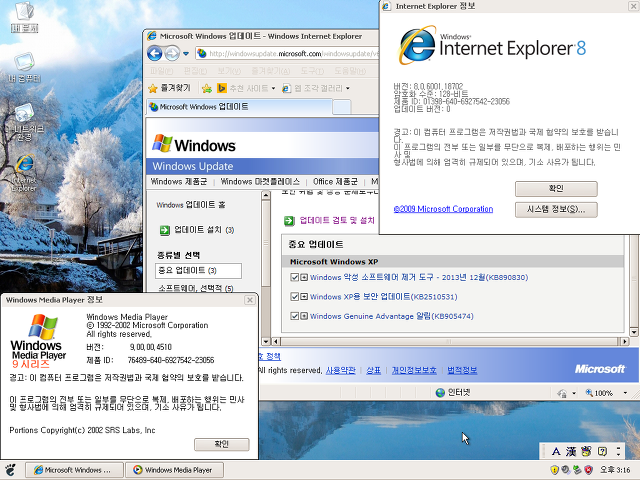Click the 법적정보 footer link
Screen dimensions: 640x480
462,370
